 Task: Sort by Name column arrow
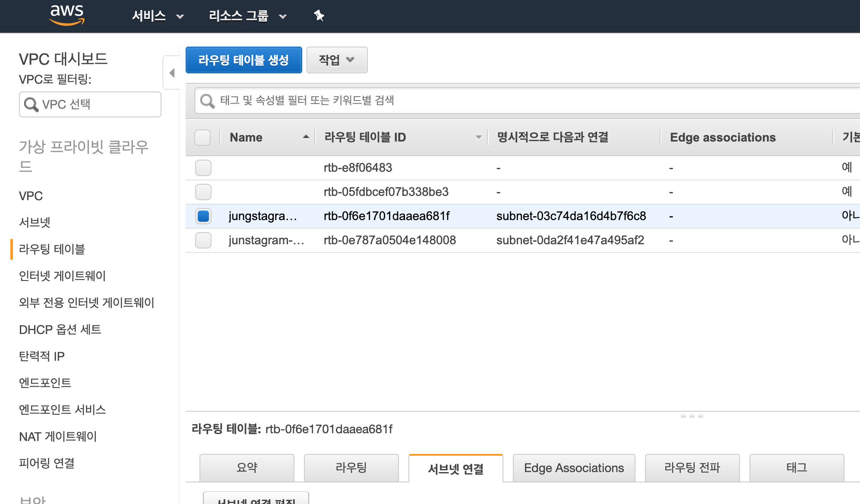point(306,137)
